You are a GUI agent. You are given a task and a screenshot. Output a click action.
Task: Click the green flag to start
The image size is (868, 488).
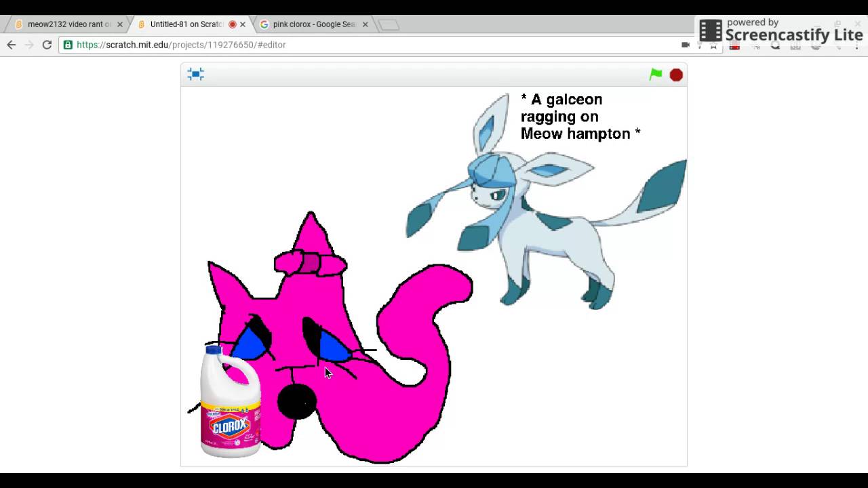coord(656,75)
